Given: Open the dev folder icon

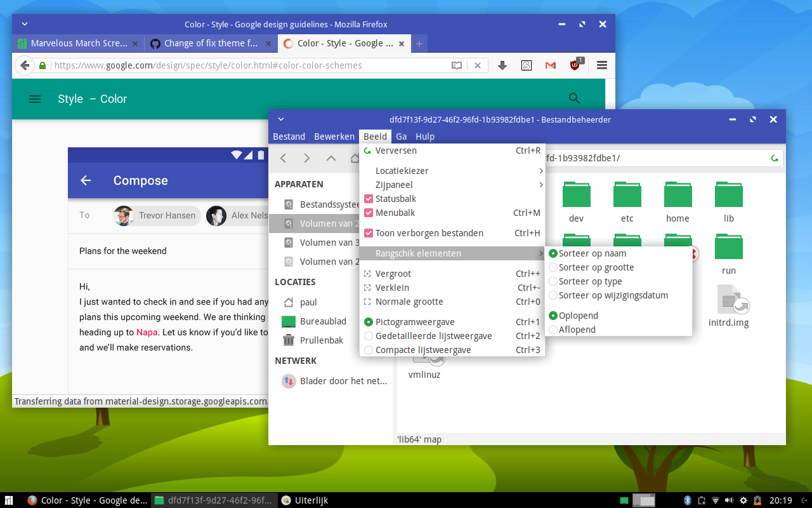Looking at the screenshot, I should [x=576, y=194].
